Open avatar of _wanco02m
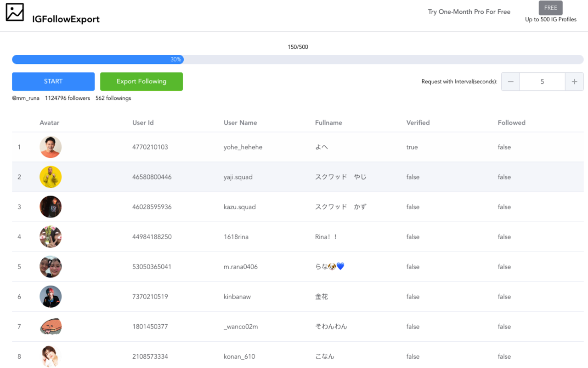 pos(51,327)
